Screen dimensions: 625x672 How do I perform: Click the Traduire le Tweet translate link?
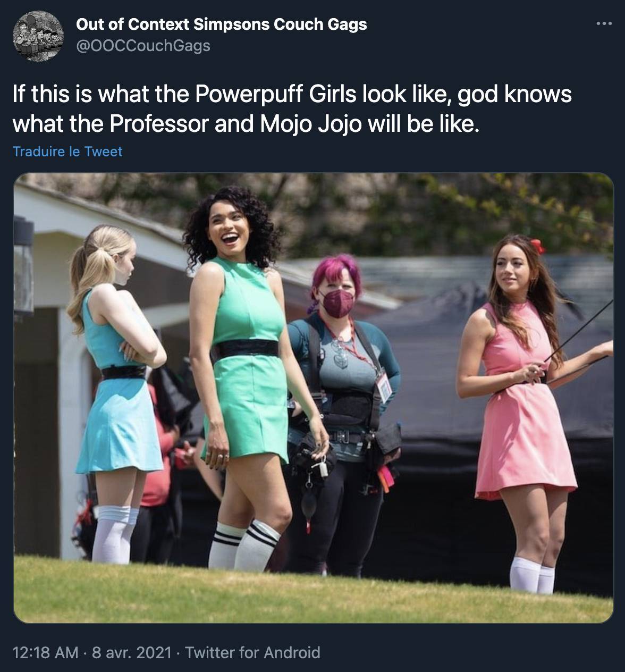(67, 152)
